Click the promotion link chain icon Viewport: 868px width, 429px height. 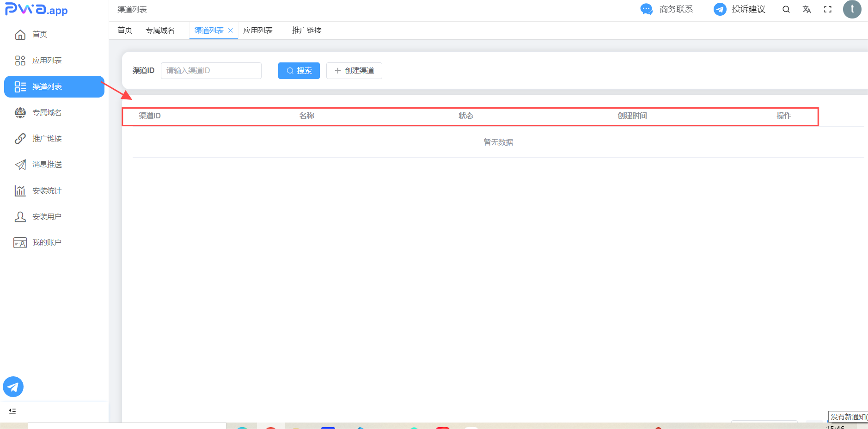click(20, 139)
